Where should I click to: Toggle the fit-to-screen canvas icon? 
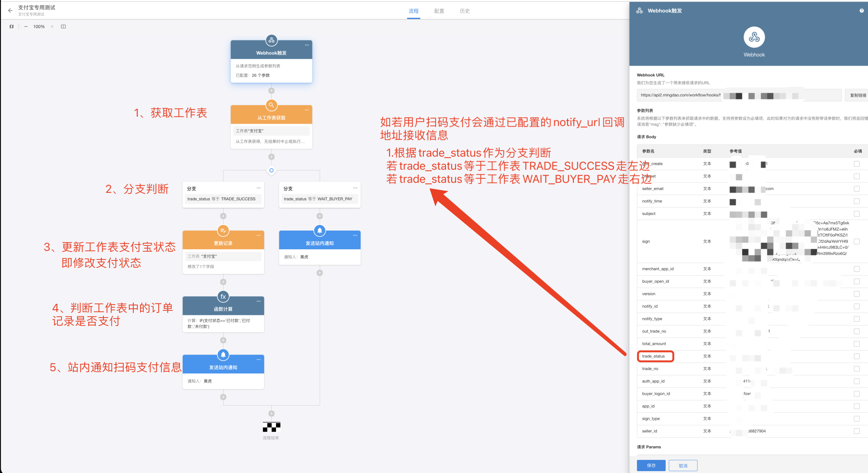(x=63, y=27)
